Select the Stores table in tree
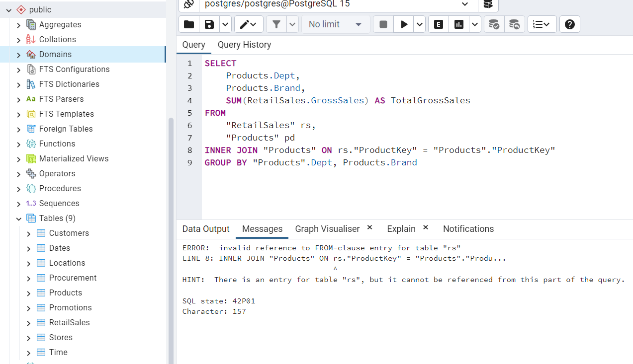 click(61, 337)
